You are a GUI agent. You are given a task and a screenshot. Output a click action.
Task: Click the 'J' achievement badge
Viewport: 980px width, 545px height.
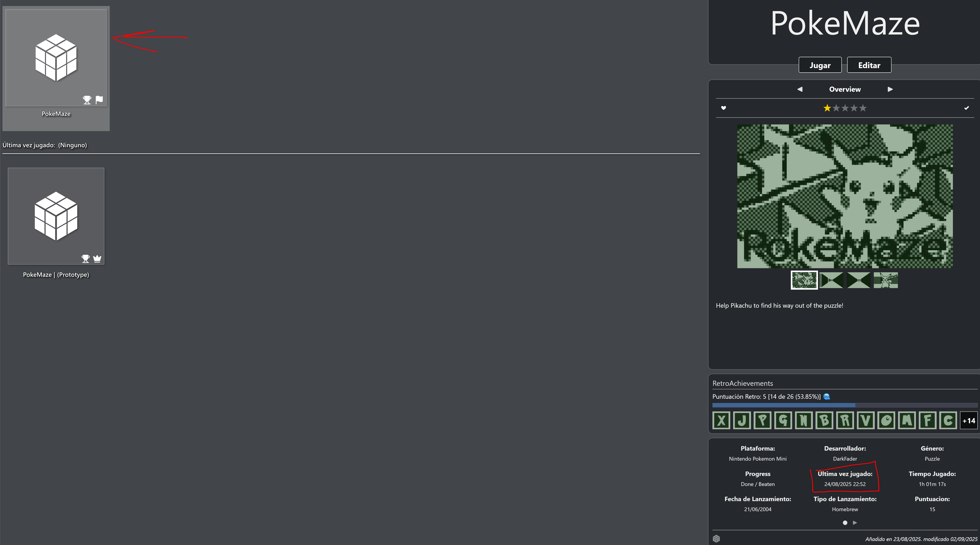742,421
